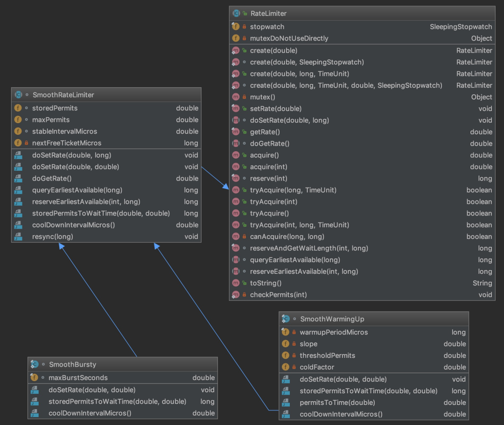Screen dimensions: 504x425
Task: Select reserveAndGetWaitLength(int, long) method
Action: (309, 248)
